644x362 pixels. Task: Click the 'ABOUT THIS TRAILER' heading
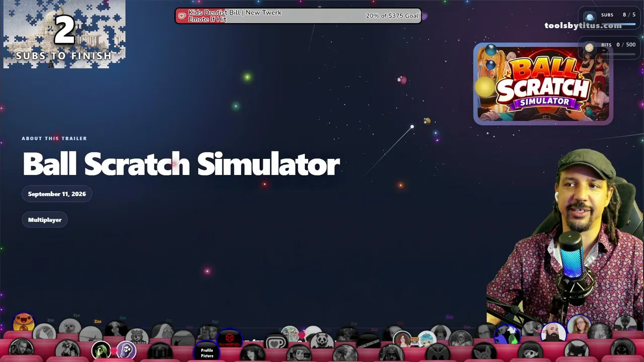point(54,138)
